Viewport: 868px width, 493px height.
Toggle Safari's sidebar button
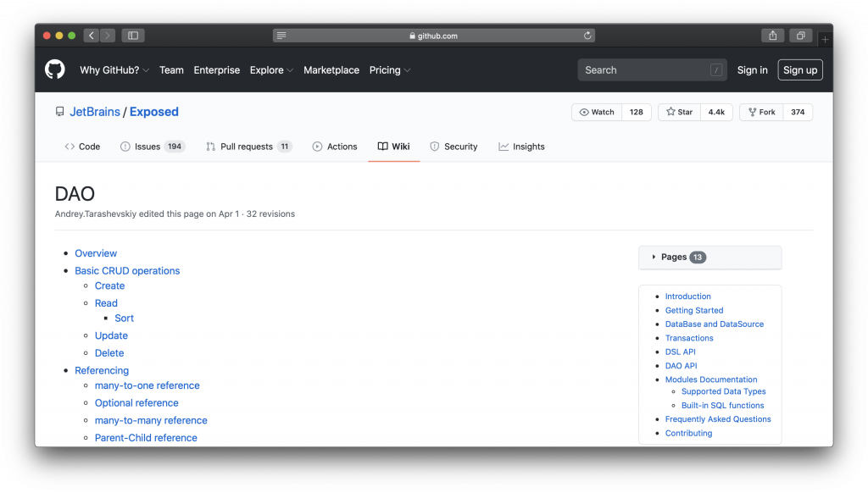coord(133,36)
